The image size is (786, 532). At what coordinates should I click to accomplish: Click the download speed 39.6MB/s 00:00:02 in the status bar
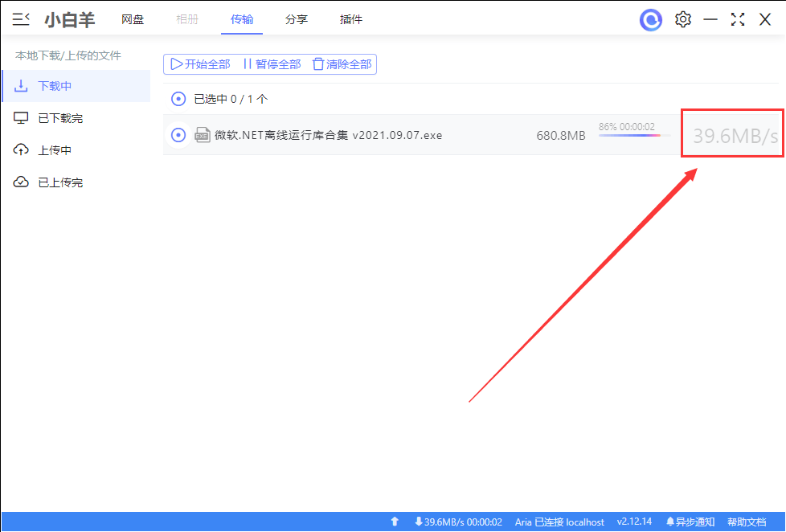pyautogui.click(x=458, y=522)
